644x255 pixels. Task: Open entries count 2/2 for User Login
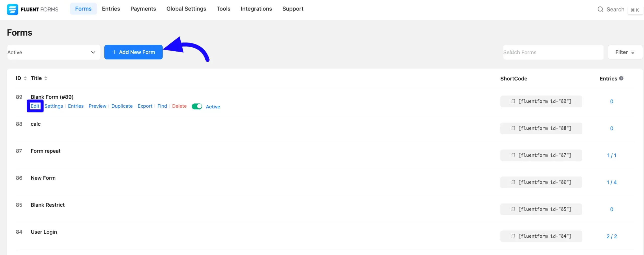(x=612, y=236)
